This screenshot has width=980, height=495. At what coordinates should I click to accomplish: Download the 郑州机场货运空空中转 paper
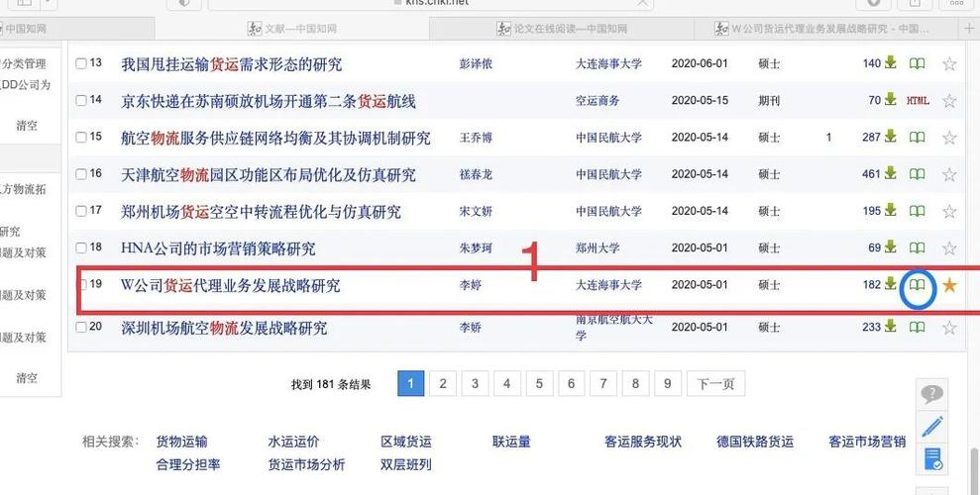890,211
